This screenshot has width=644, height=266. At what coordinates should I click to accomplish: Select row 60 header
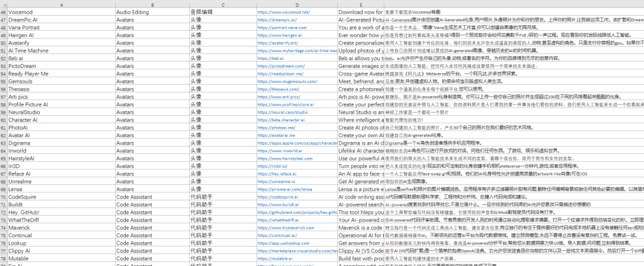[x=3, y=120]
